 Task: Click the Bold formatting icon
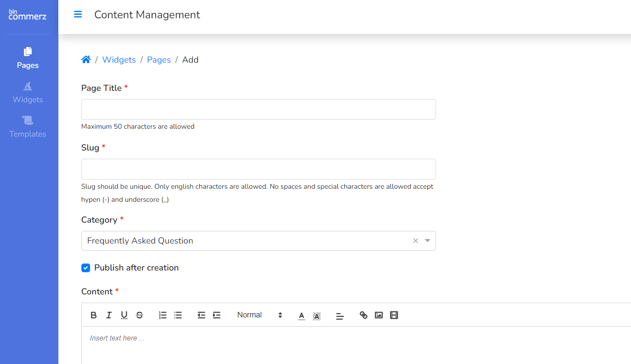[94, 315]
